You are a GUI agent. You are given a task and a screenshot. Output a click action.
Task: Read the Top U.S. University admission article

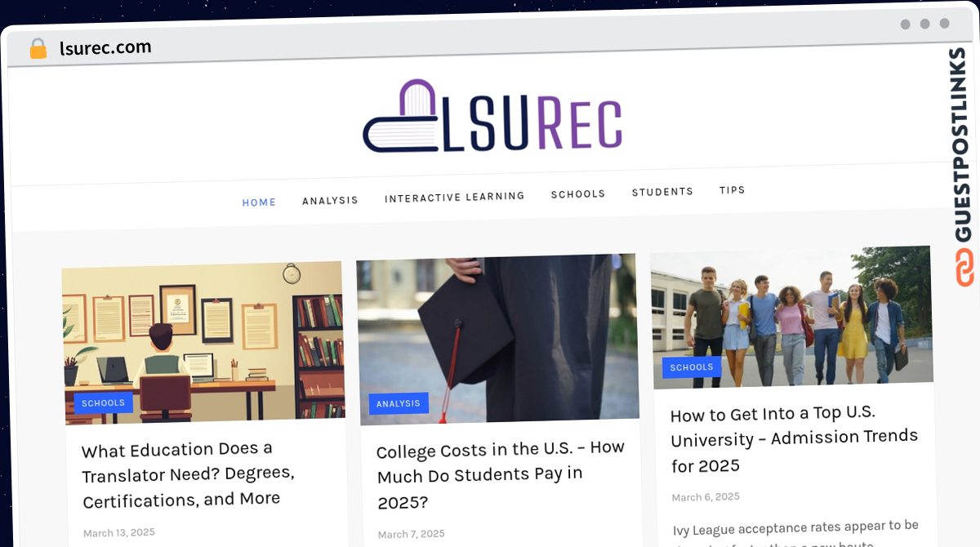tap(794, 439)
